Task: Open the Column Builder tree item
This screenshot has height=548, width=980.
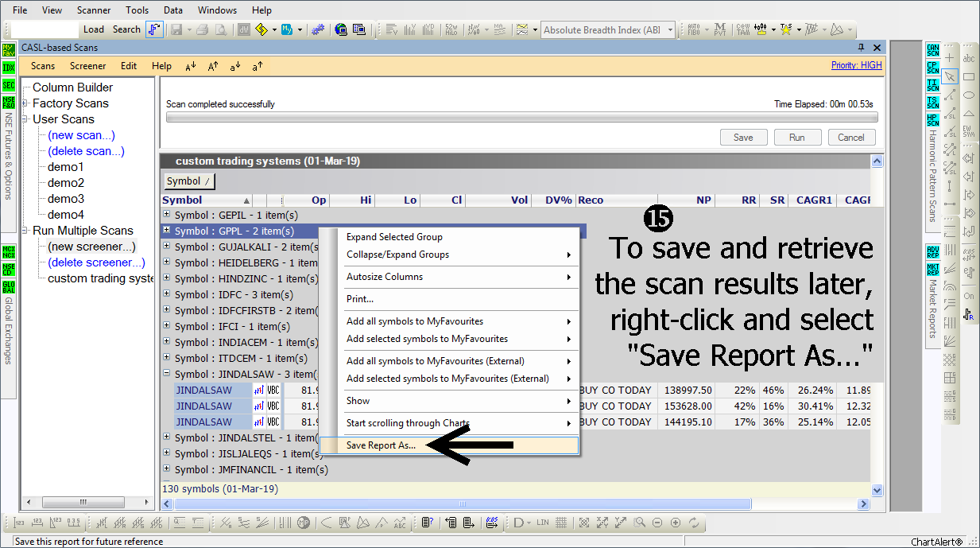Action: click(72, 87)
